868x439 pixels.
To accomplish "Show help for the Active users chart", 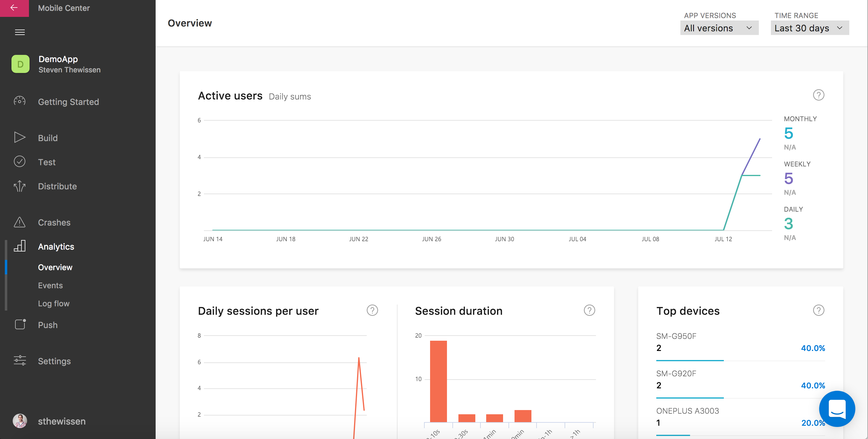I will (819, 95).
